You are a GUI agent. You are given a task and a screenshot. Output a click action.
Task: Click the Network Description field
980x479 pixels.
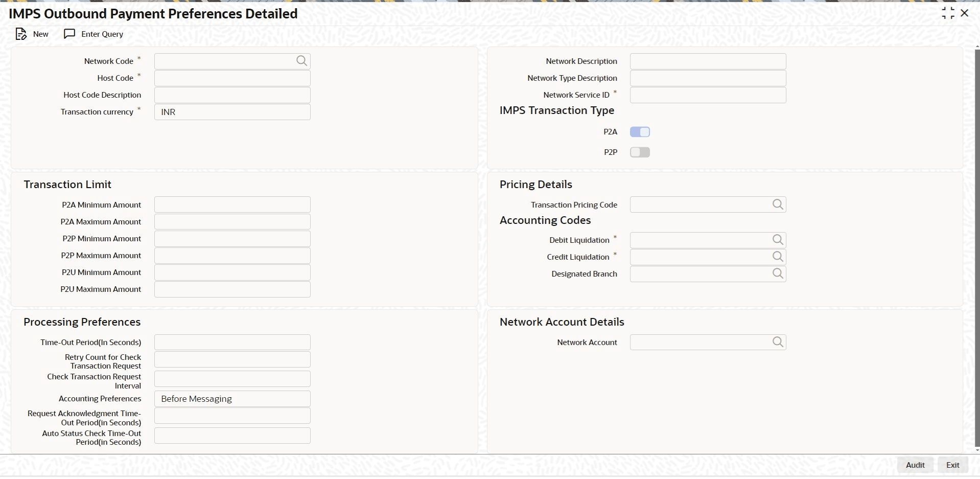click(708, 61)
